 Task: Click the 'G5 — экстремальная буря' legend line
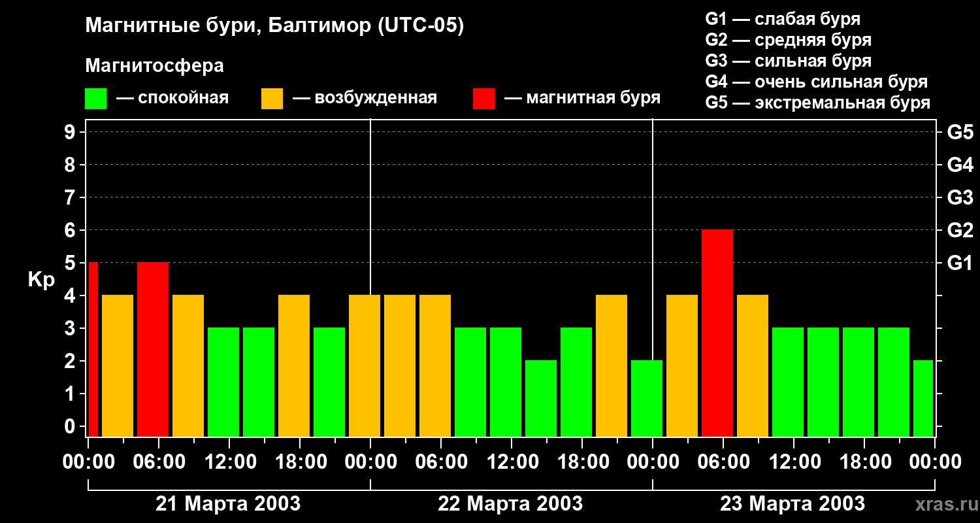pyautogui.click(x=817, y=103)
